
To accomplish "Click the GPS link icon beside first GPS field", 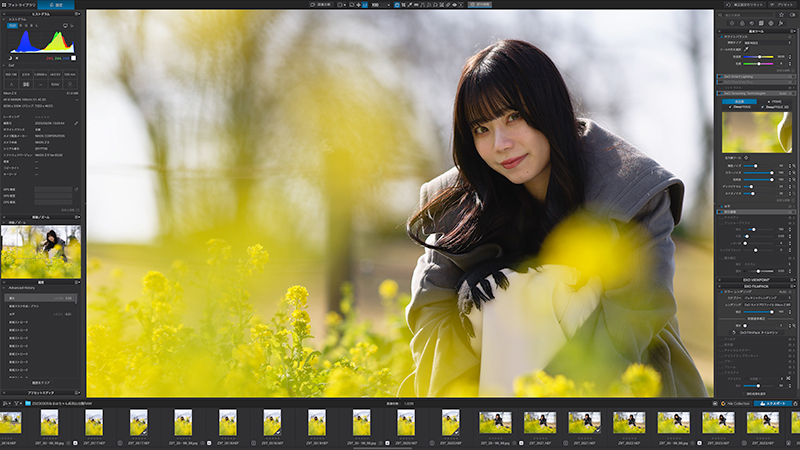I will coord(76,189).
